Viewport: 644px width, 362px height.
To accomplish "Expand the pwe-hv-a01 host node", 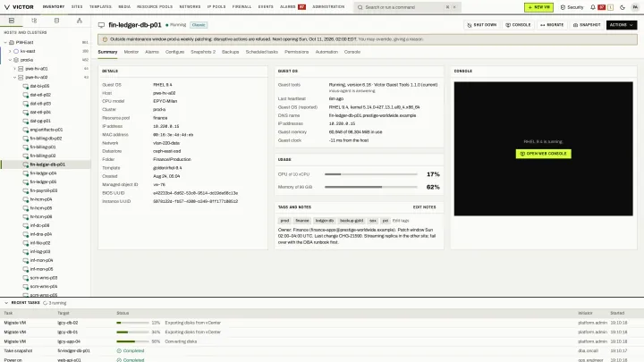I will click(14, 69).
